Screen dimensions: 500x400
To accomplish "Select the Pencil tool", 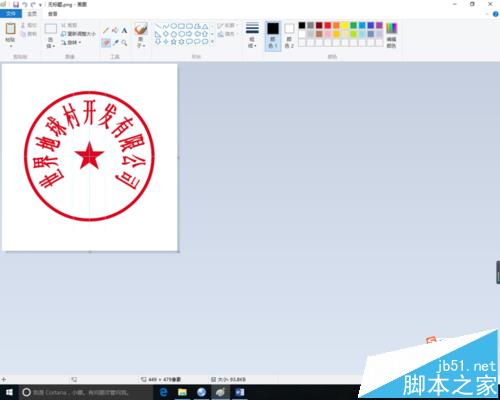I will tap(106, 31).
